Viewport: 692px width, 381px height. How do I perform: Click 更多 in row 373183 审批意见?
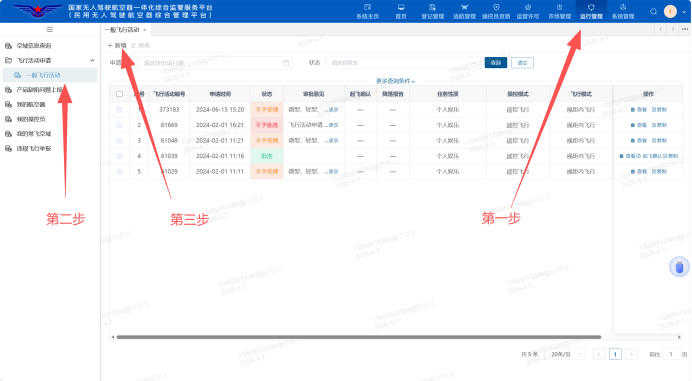(334, 110)
